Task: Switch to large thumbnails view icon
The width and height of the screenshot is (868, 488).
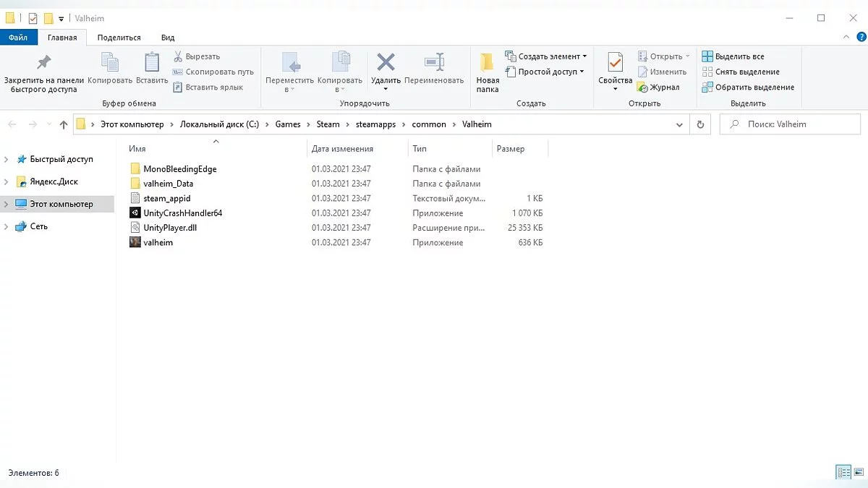Action: pos(857,473)
